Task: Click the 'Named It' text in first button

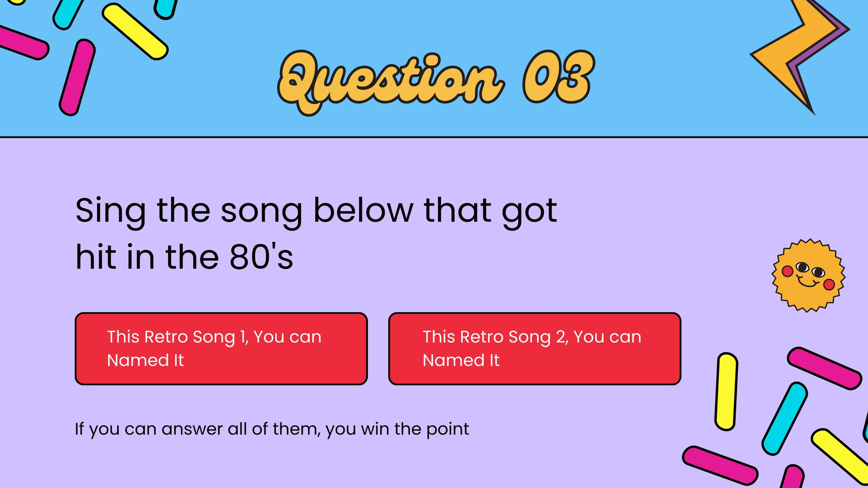Action: 145,360
